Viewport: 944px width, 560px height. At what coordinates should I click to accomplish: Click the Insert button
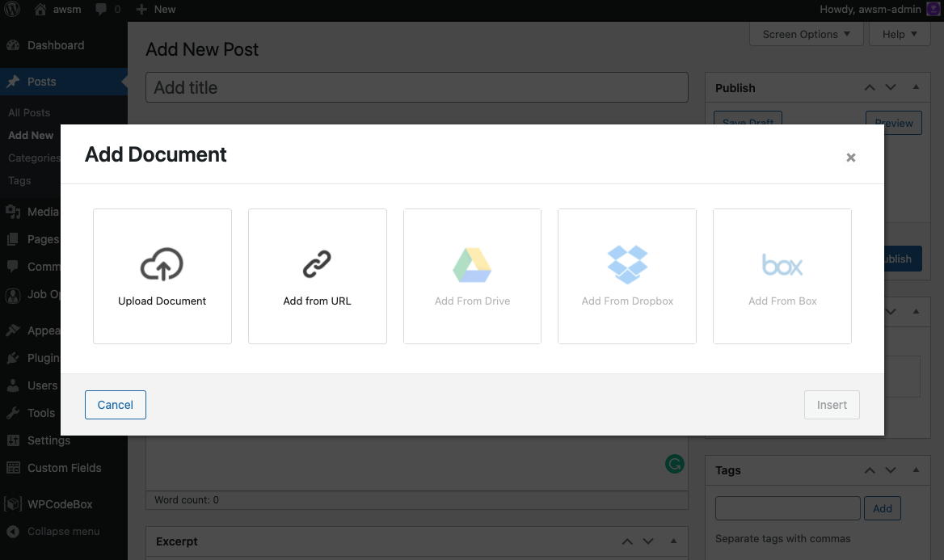(x=832, y=404)
